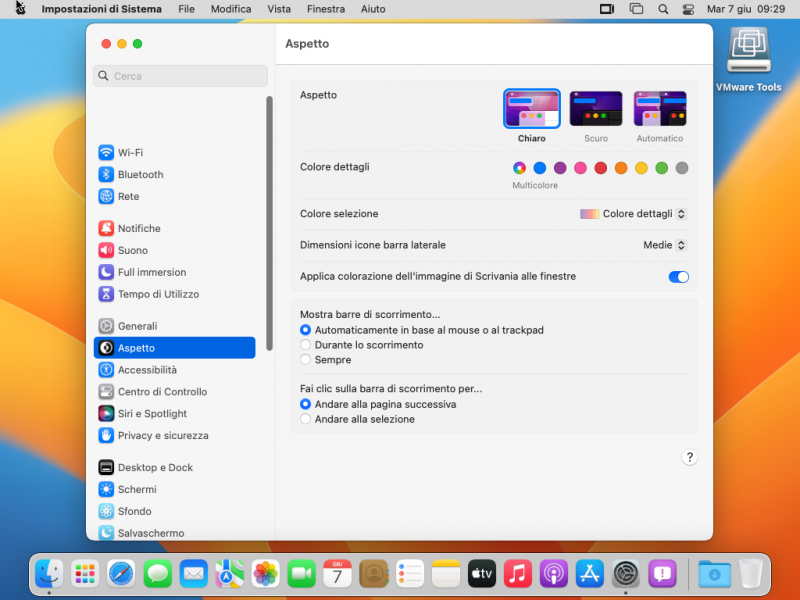Click the help question mark button
This screenshot has width=800, height=600.
pos(689,457)
